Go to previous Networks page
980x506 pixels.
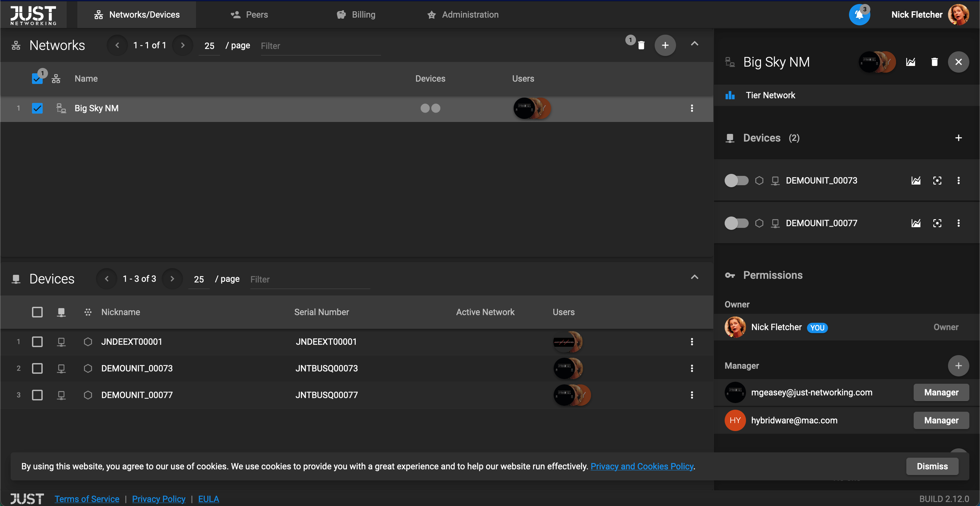click(x=117, y=45)
